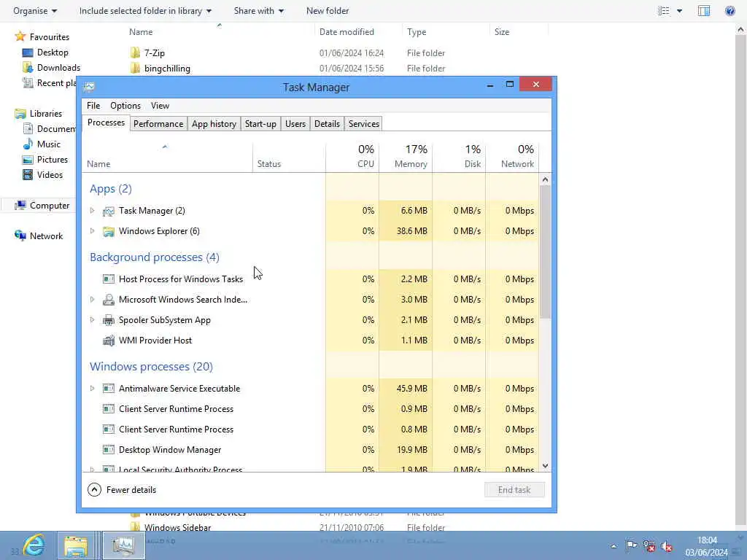
Task: Click the Action Center flag tray icon
Action: pos(631,545)
